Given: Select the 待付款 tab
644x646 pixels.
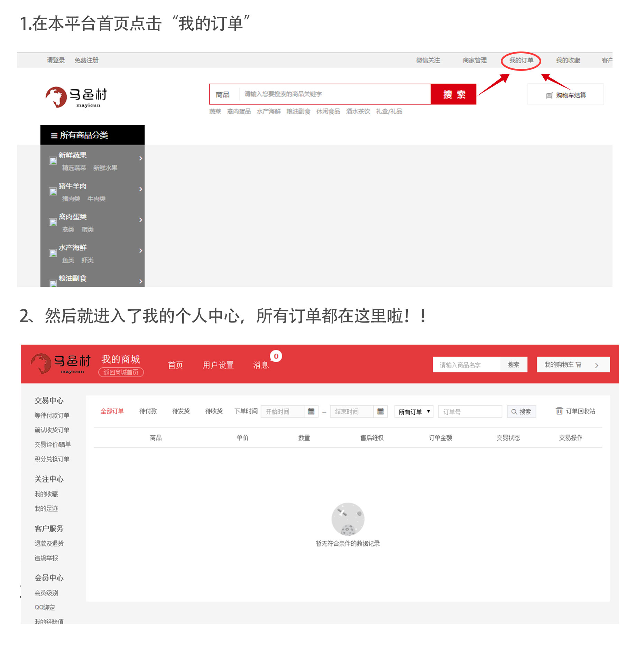Looking at the screenshot, I should click(148, 411).
